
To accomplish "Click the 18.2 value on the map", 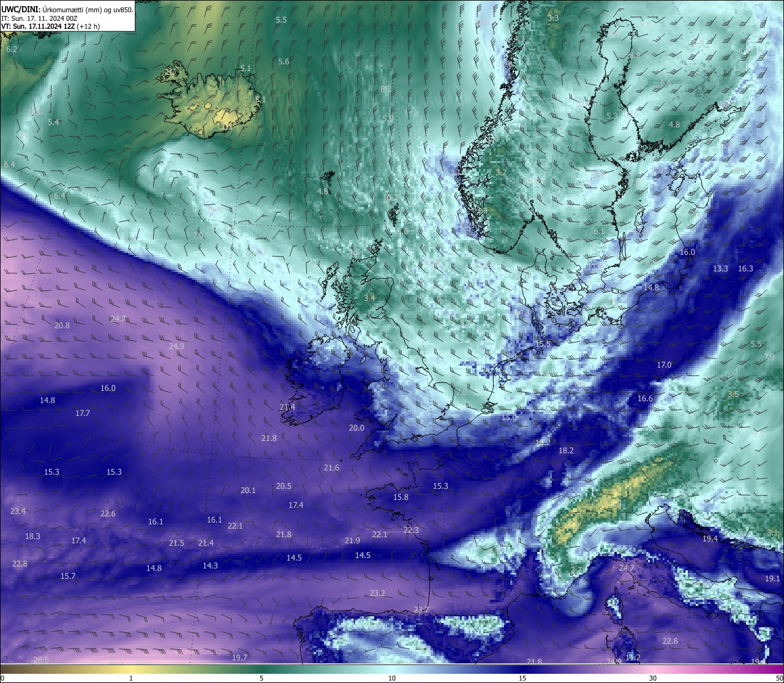I will 566,450.
